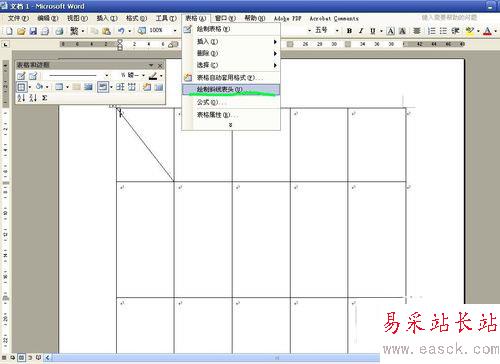
Task: Click the Merge Cells icon
Action: point(77,87)
